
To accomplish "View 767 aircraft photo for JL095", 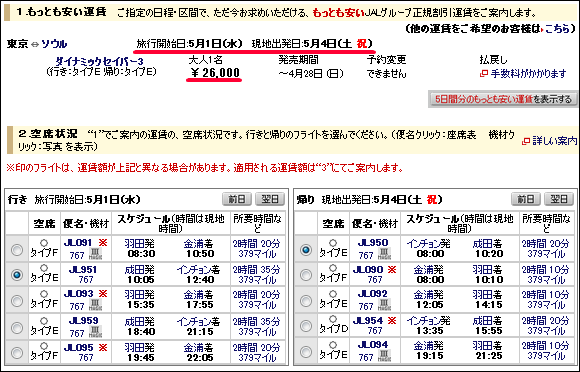I will tap(85, 358).
